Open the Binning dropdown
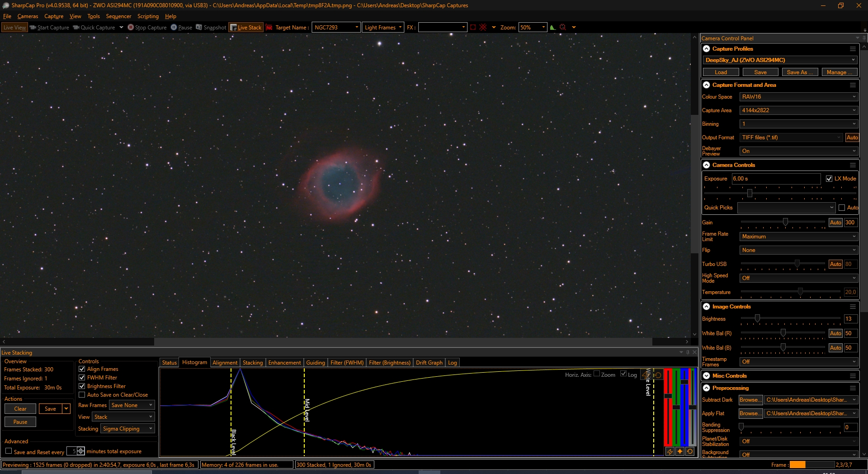 click(x=798, y=124)
